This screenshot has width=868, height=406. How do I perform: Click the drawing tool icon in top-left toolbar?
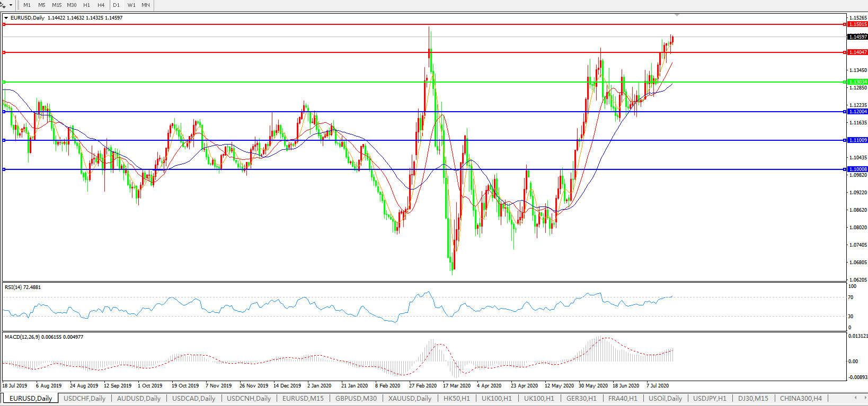point(4,5)
